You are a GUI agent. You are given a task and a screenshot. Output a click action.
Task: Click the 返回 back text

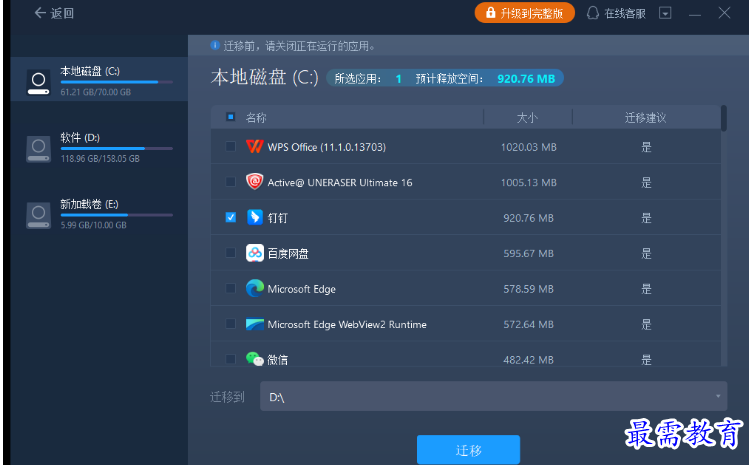62,13
